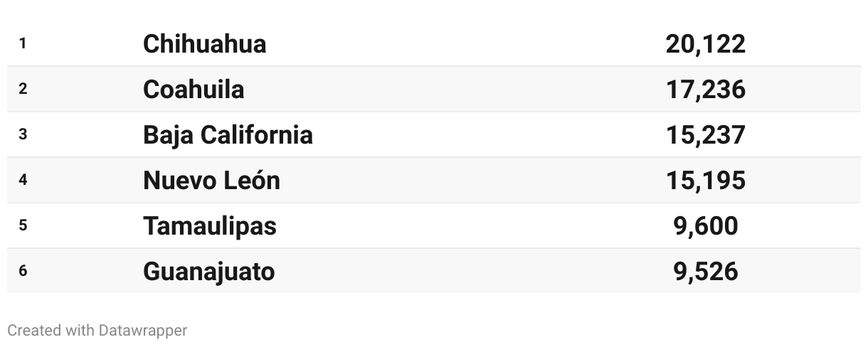
Task: Click the Tamaulipas state name
Action: point(209,226)
